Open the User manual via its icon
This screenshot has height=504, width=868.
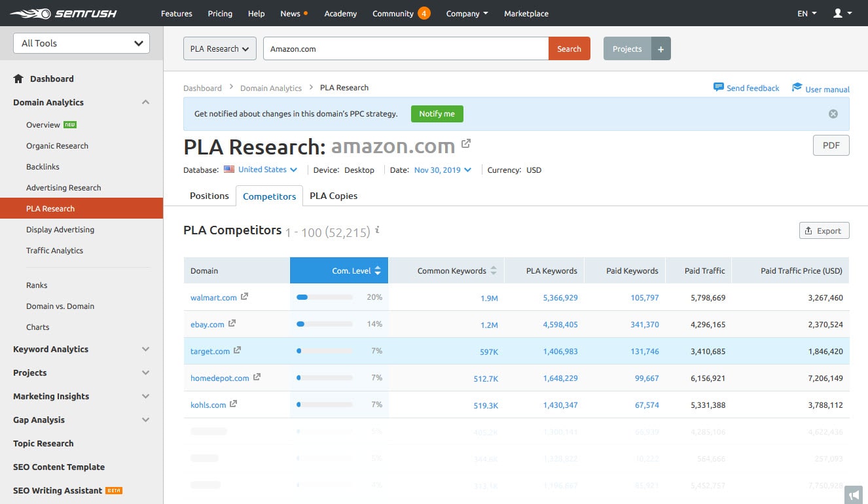click(797, 86)
